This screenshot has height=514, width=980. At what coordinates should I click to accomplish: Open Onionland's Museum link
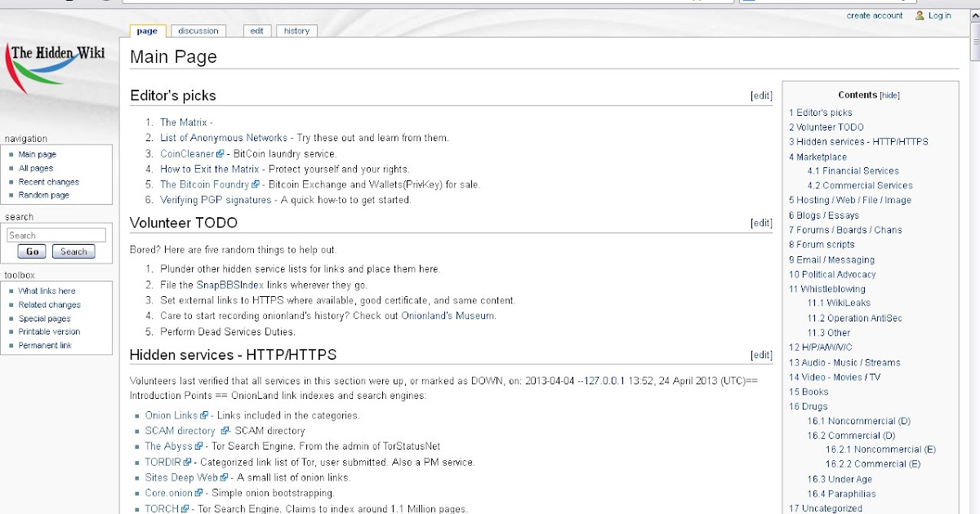(448, 316)
